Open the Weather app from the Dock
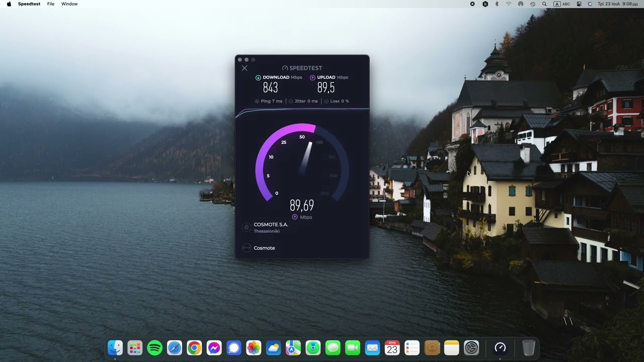The image size is (644, 362). pyautogui.click(x=274, y=347)
